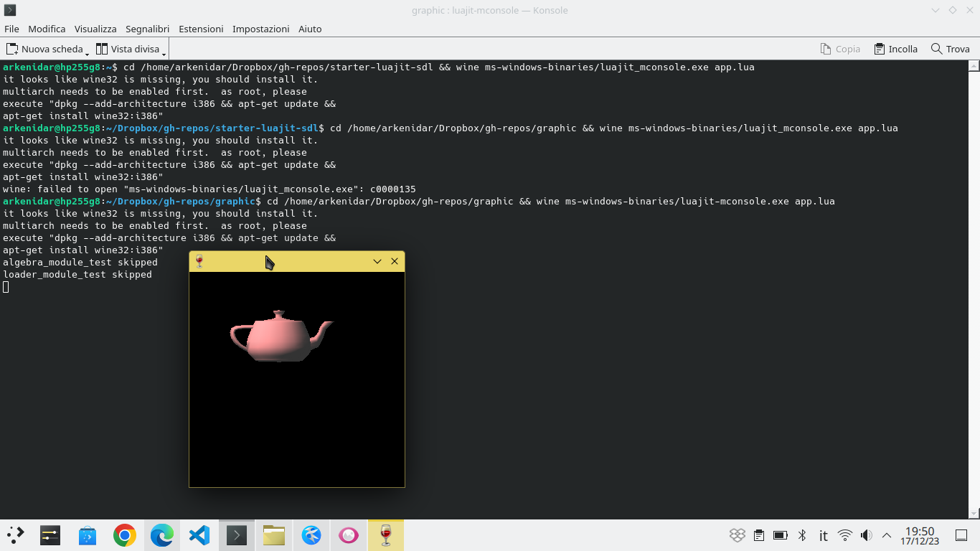Check the battery status tray icon
The image size is (980, 551).
click(x=781, y=535)
